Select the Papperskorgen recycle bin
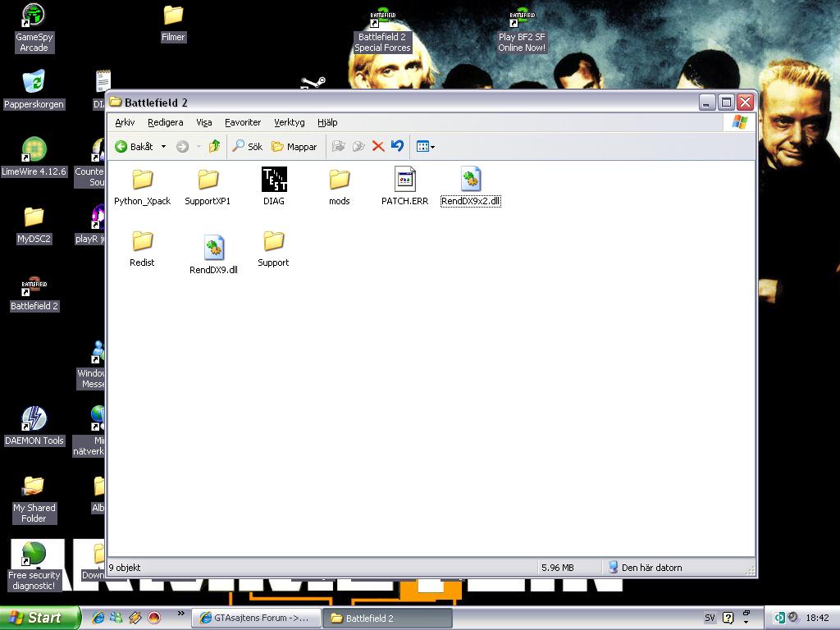The height and width of the screenshot is (630, 840). click(34, 90)
